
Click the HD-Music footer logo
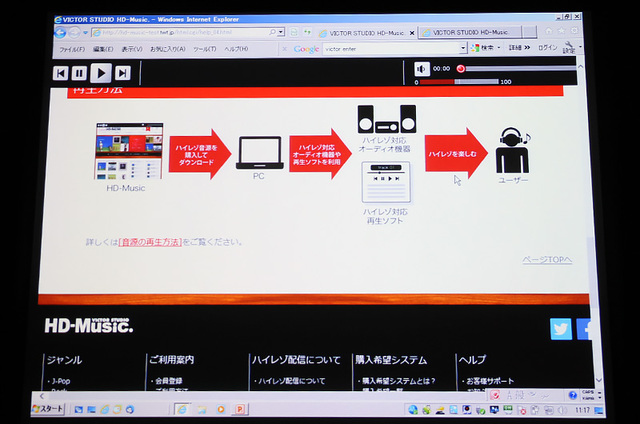point(89,326)
